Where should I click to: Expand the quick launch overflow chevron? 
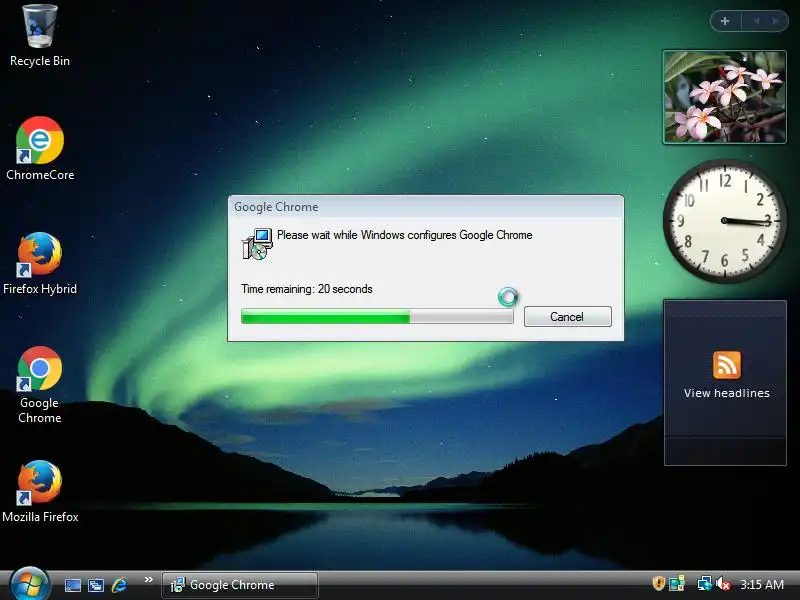148,580
